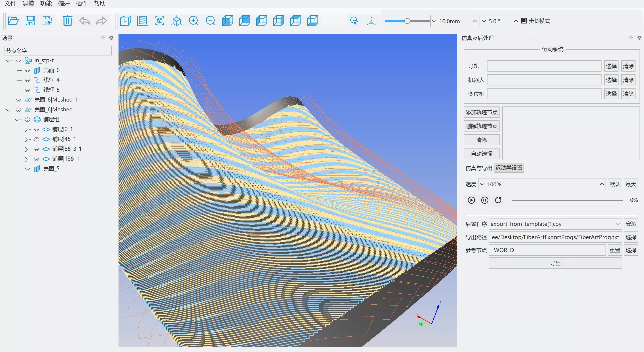Screen dimensions: 644x352
Task: Decrease the 10.0mm step value with the down arrow
Action: pos(434,21)
